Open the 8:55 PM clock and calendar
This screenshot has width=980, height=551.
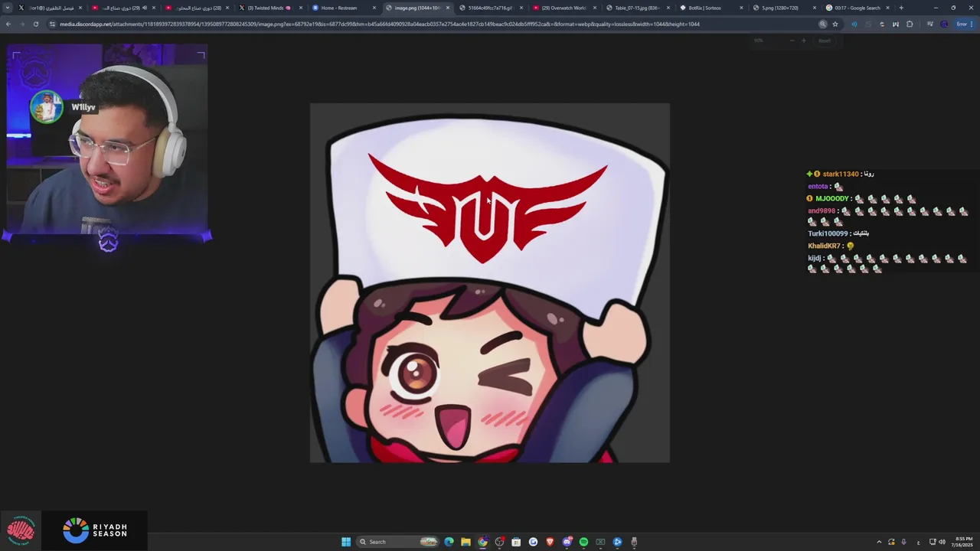click(x=963, y=542)
